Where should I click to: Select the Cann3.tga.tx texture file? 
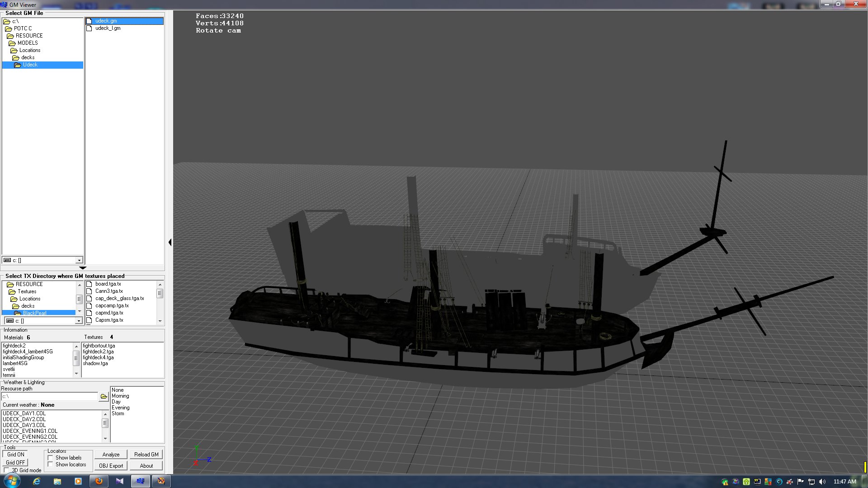point(109,291)
